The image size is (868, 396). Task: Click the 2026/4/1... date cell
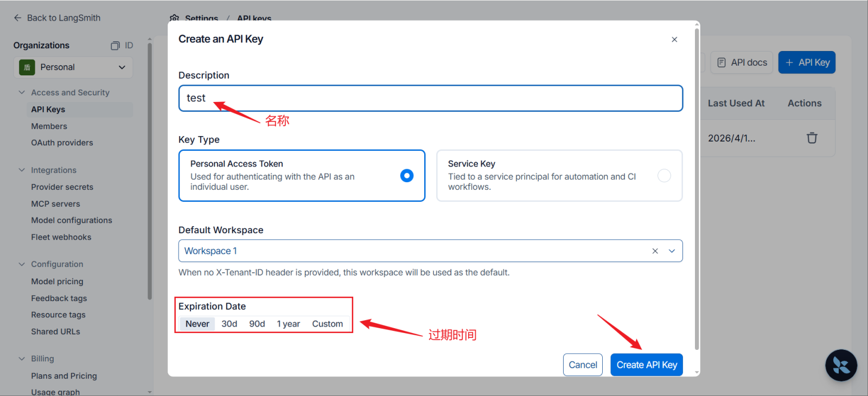coord(731,138)
